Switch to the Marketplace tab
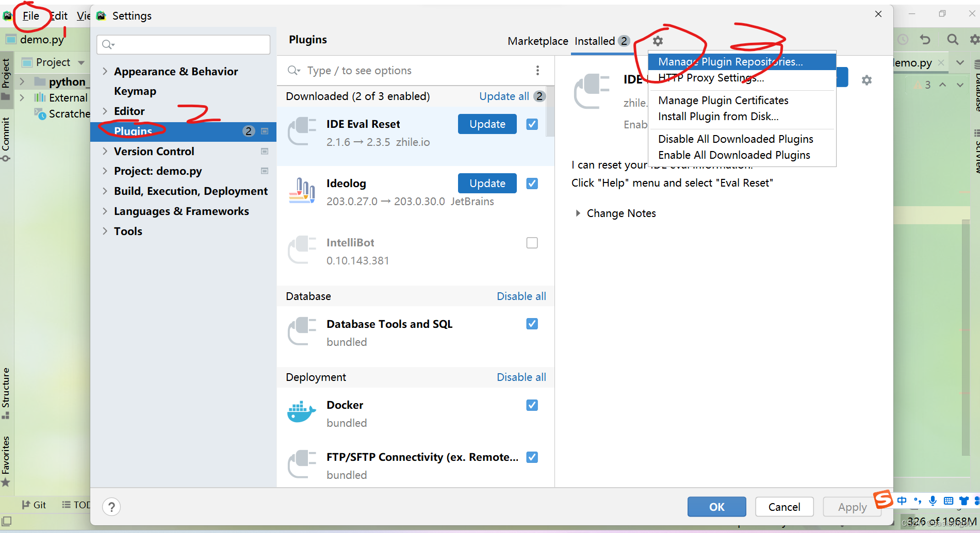This screenshot has width=980, height=533. click(x=537, y=41)
